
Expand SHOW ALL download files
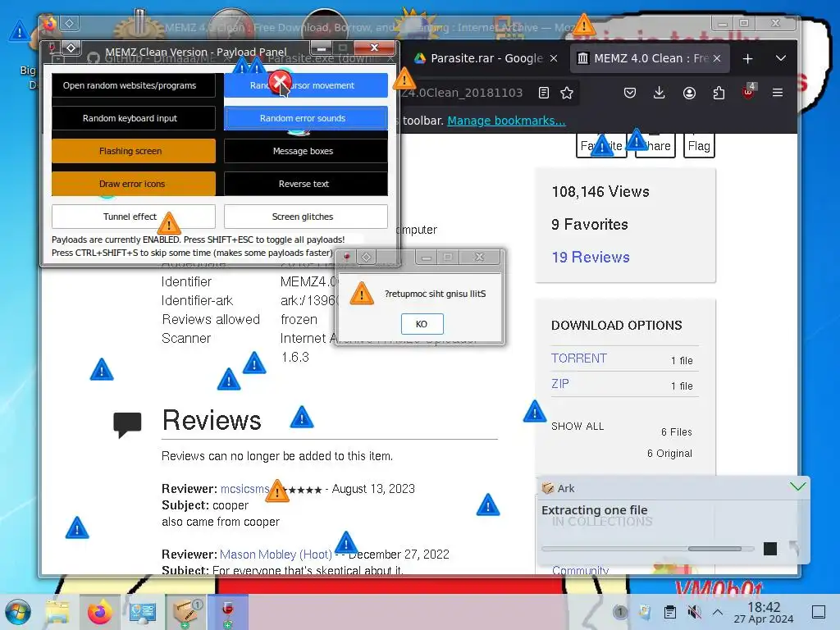(x=577, y=427)
